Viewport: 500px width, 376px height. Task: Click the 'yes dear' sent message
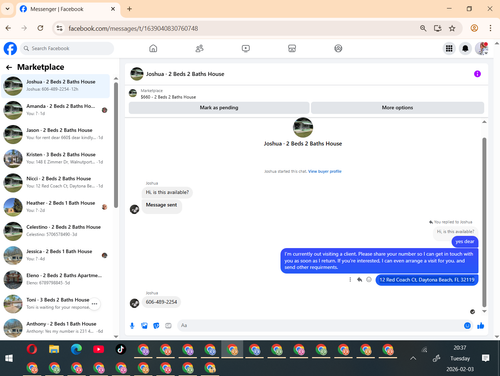(x=465, y=242)
